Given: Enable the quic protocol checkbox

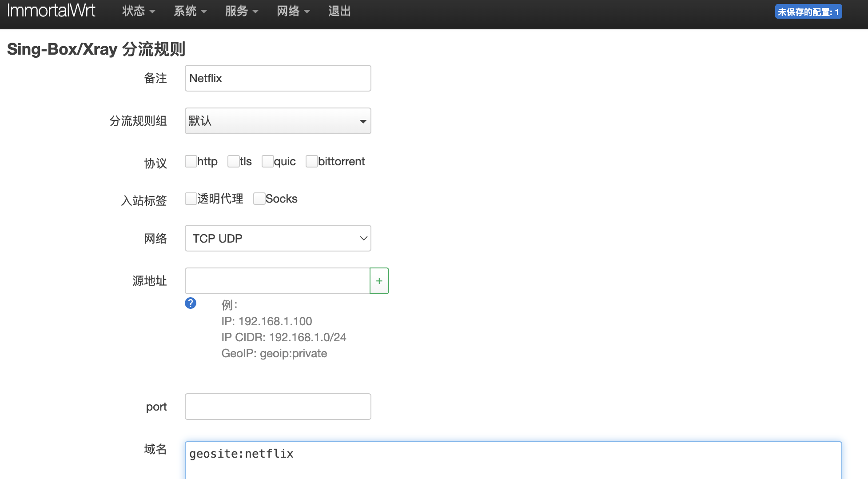Looking at the screenshot, I should tap(267, 161).
